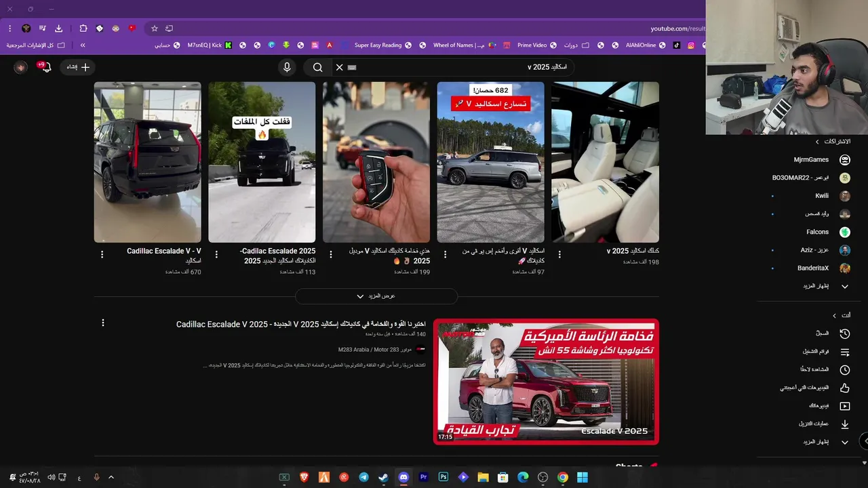This screenshot has height=488, width=868.
Task: Open the MjrmGames subscription
Action: (822, 160)
